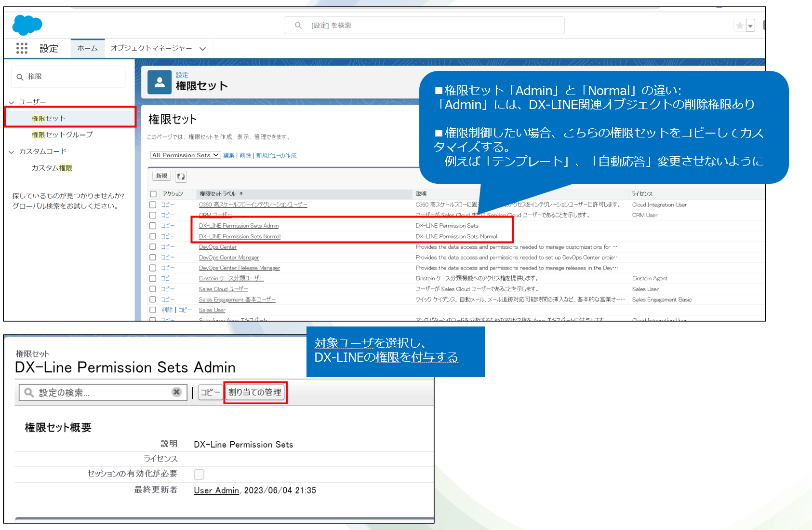Click the 新規ビューの作成 link
The width and height of the screenshot is (812, 530).
(x=276, y=155)
